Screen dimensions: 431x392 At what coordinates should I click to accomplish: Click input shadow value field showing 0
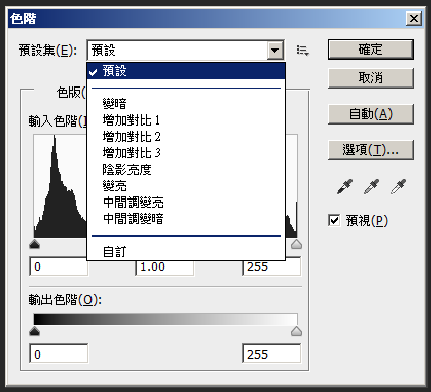(59, 266)
